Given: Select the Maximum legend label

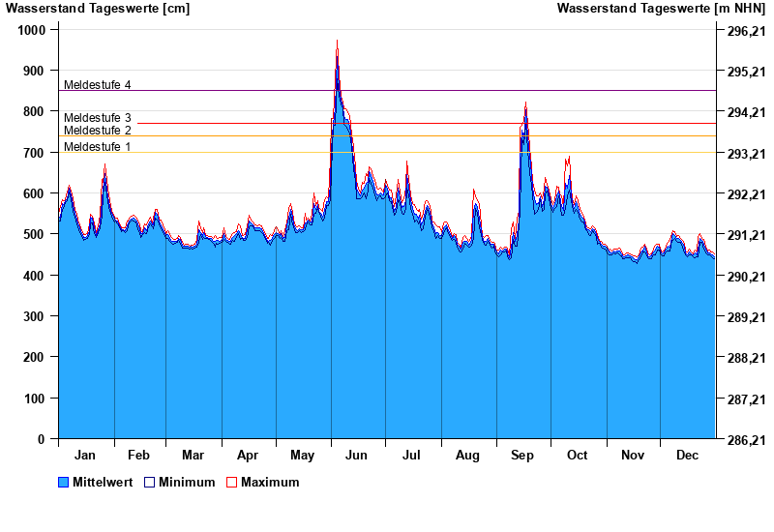Looking at the screenshot, I should point(270,482).
